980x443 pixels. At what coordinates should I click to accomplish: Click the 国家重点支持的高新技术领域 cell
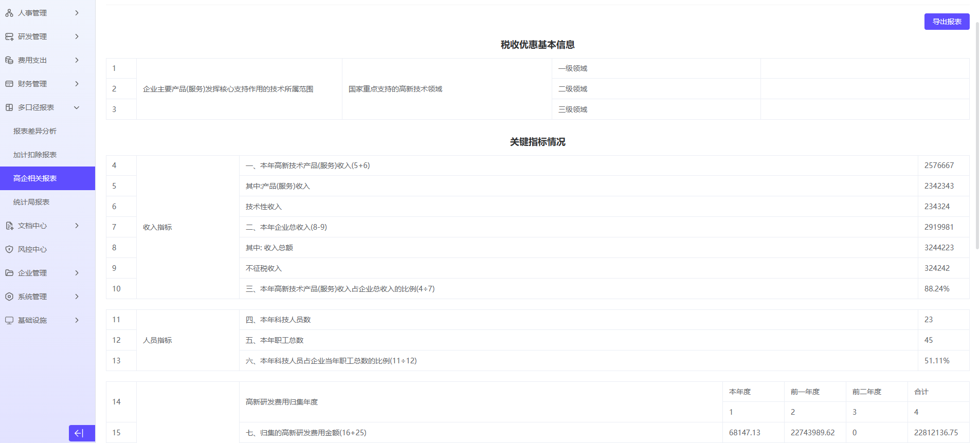(447, 89)
